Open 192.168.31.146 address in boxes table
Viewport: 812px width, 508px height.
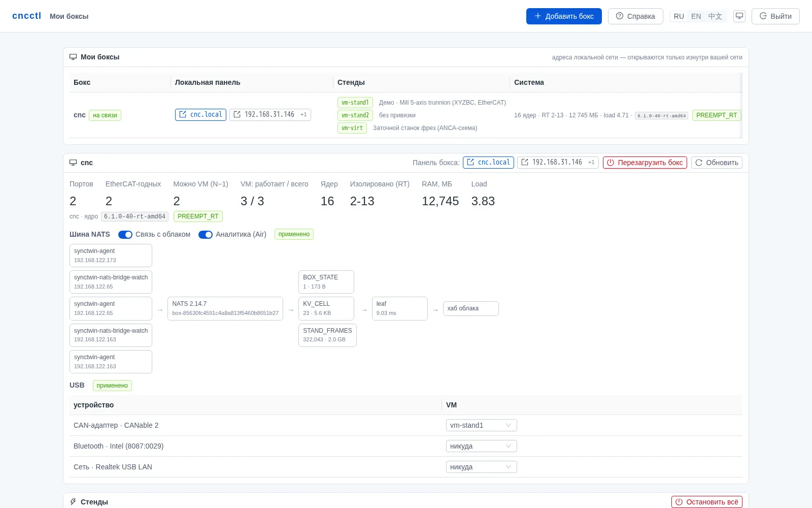tap(270, 115)
